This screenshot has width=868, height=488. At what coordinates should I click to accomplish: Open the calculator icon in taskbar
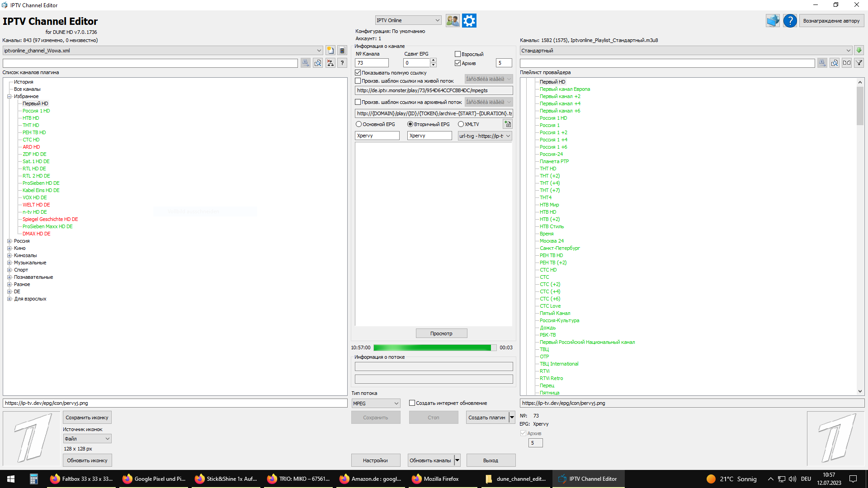click(x=33, y=479)
